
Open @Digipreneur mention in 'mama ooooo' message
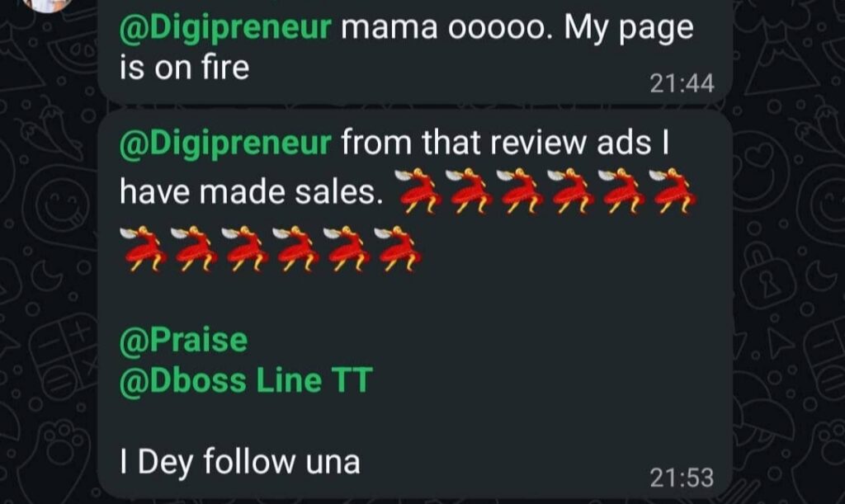tap(225, 28)
